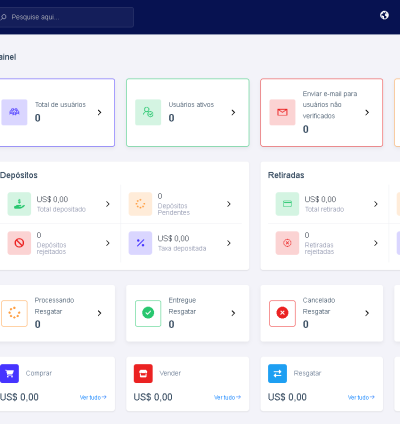Click the Total de usuários people icon
Screen dimensions: 400x424
[14, 112]
